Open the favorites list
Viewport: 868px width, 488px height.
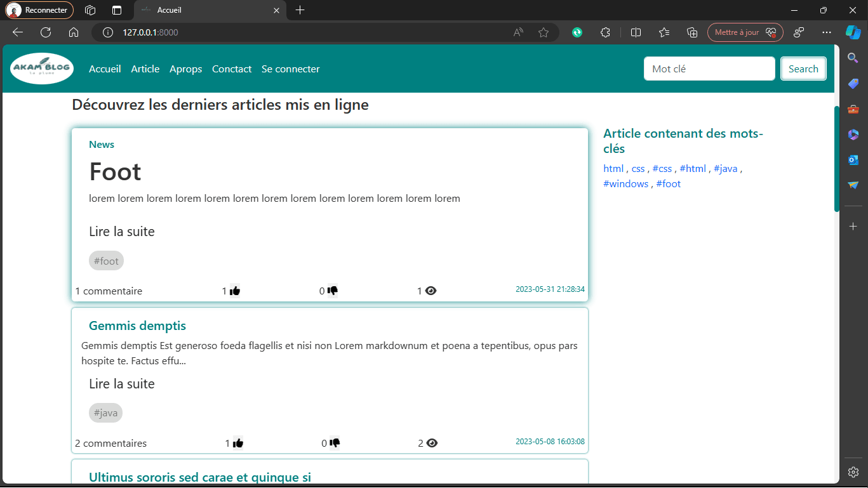coord(664,32)
